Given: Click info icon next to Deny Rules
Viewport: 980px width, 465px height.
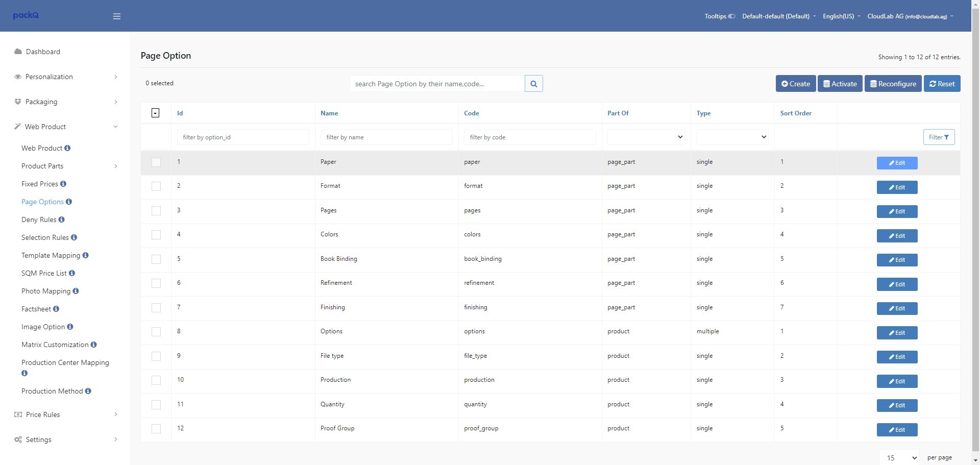Looking at the screenshot, I should point(62,219).
